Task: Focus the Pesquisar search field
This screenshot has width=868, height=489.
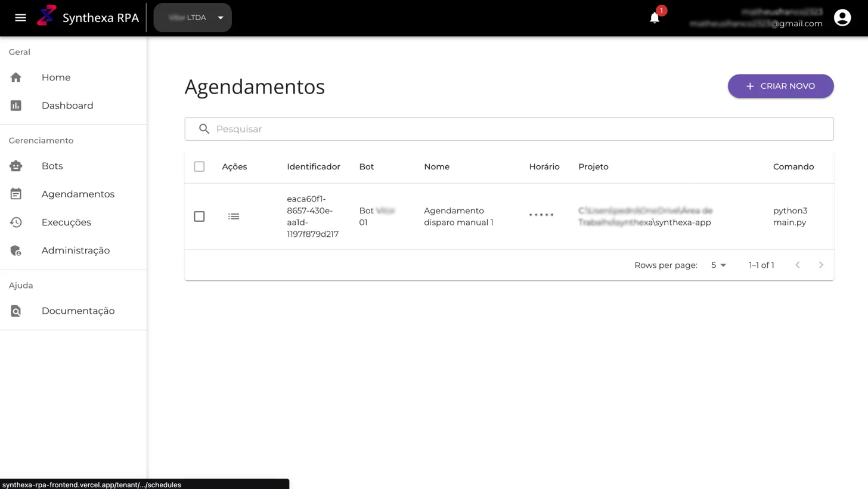Action: pyautogui.click(x=509, y=129)
